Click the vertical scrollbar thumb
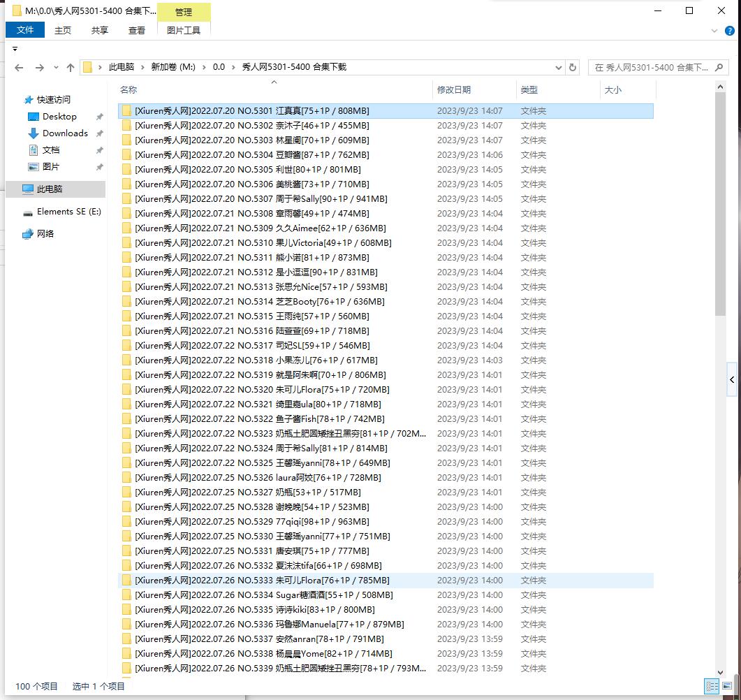This screenshot has width=741, height=700. pyautogui.click(x=720, y=204)
